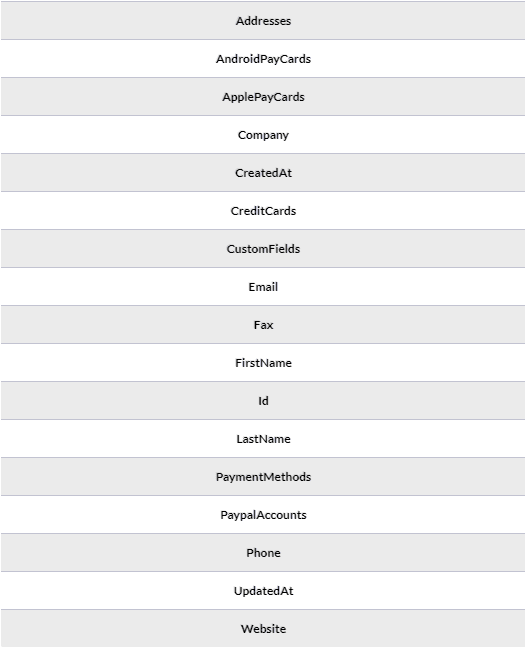Image resolution: width=525 pixels, height=647 pixels.
Task: Select the Website row
Action: 262,628
